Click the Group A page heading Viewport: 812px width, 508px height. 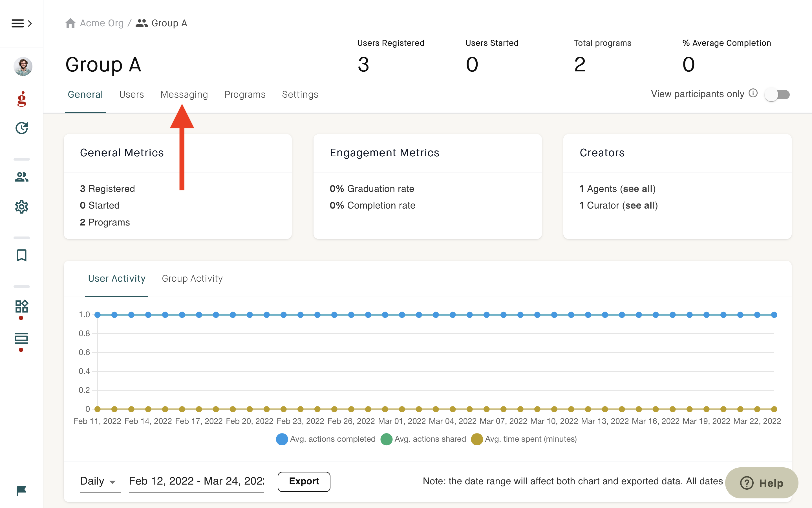coord(103,65)
